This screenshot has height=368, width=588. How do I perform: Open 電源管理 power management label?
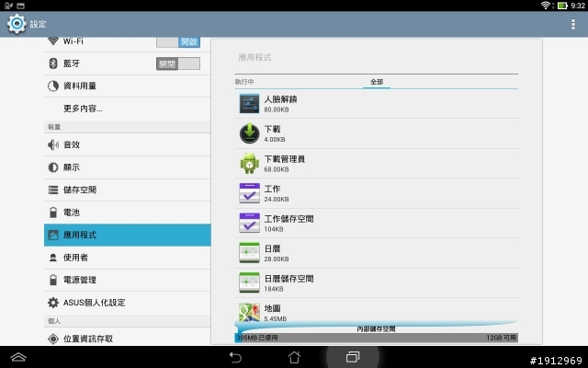80,280
